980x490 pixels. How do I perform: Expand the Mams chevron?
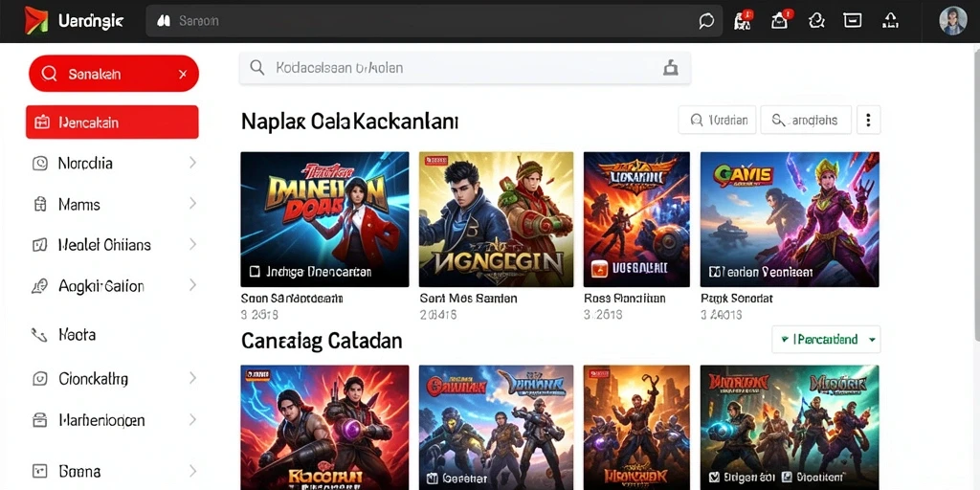(x=191, y=203)
